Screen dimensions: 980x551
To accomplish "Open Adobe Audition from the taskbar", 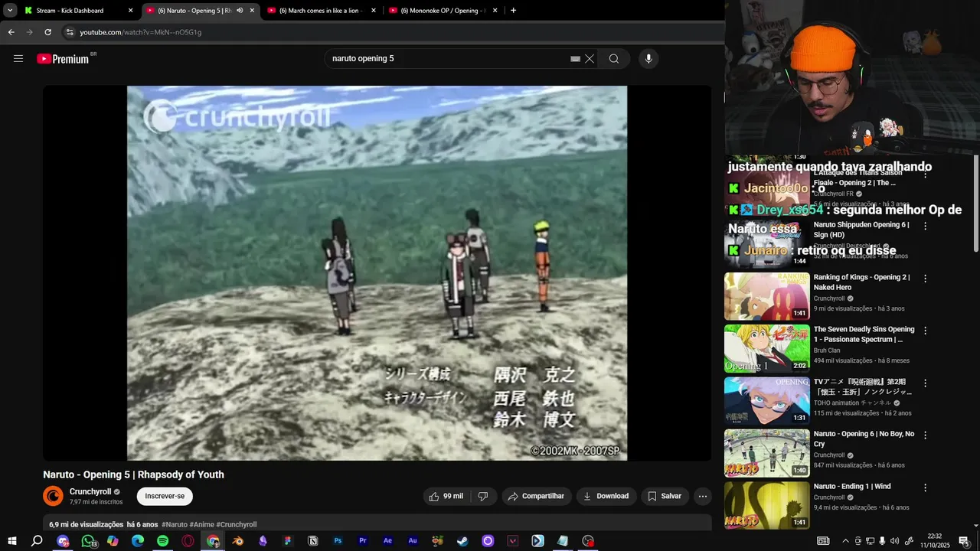I will [413, 541].
